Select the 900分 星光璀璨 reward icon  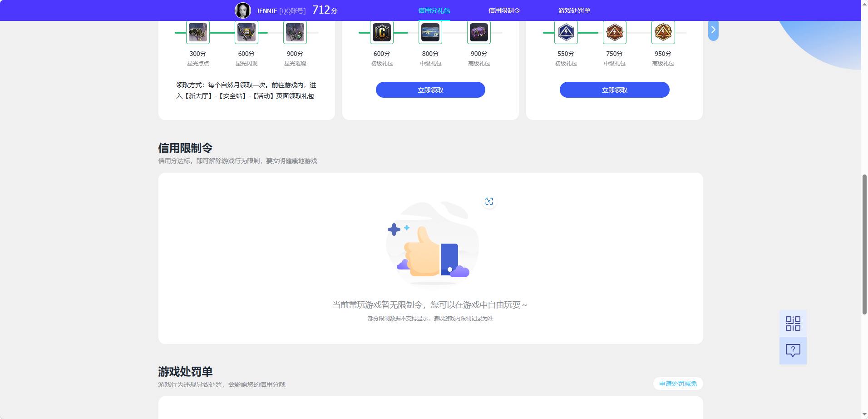pyautogui.click(x=295, y=32)
